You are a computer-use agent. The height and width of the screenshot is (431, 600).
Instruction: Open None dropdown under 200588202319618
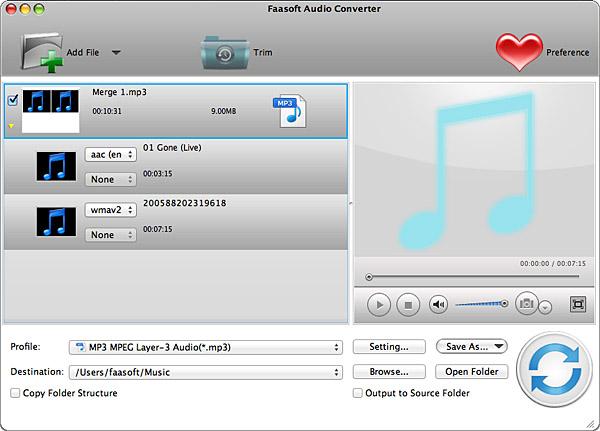point(111,235)
